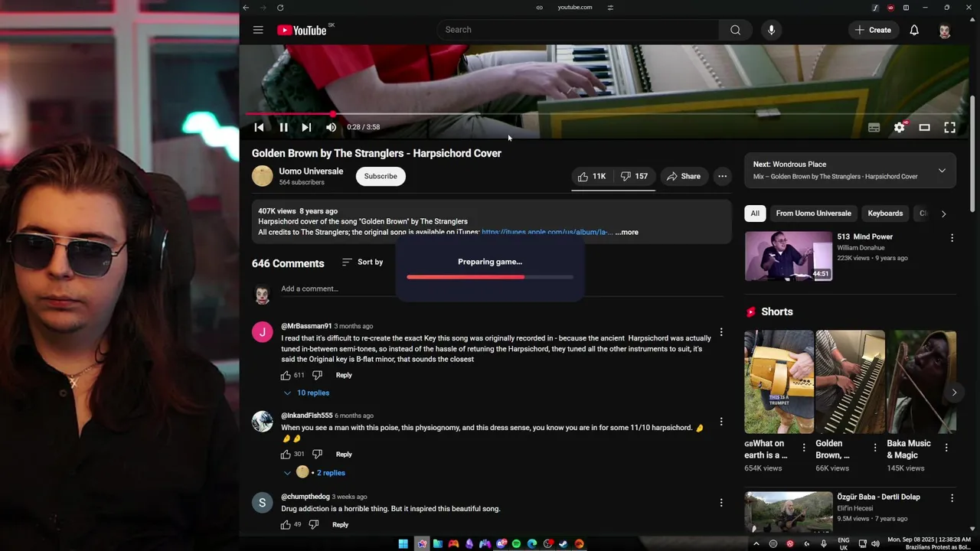Skip to the previous video

[x=259, y=128]
